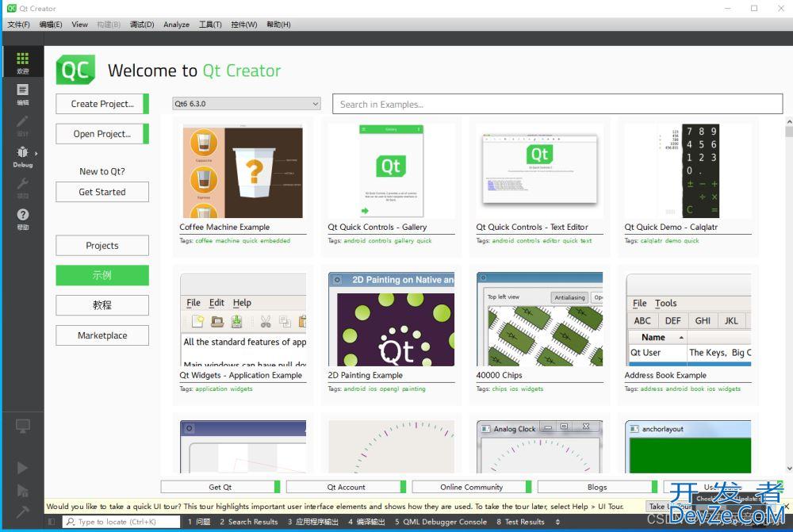Open the Blogs link button

tap(597, 487)
